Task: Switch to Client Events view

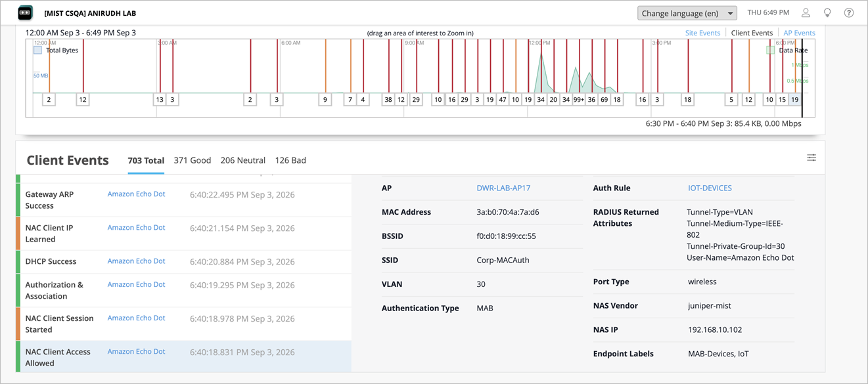Action: 752,33
